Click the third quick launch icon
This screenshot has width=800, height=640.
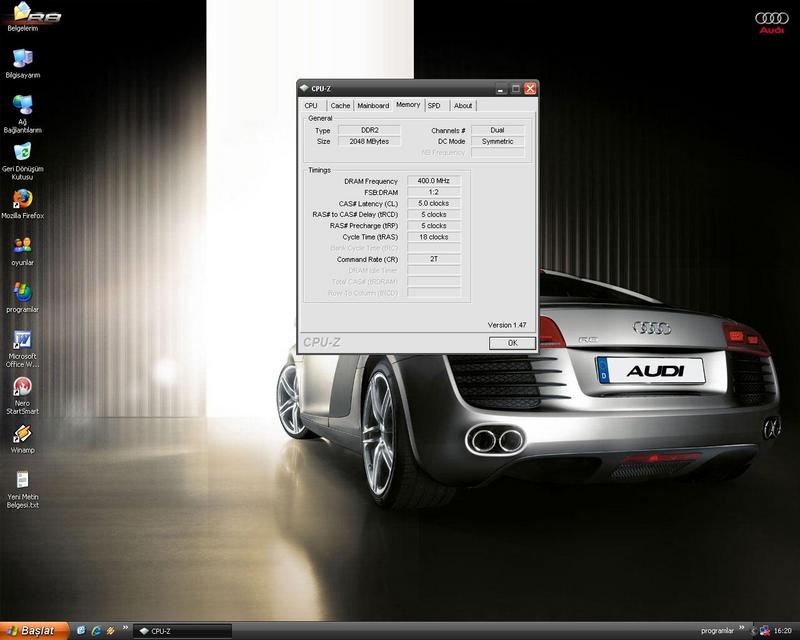[x=110, y=631]
